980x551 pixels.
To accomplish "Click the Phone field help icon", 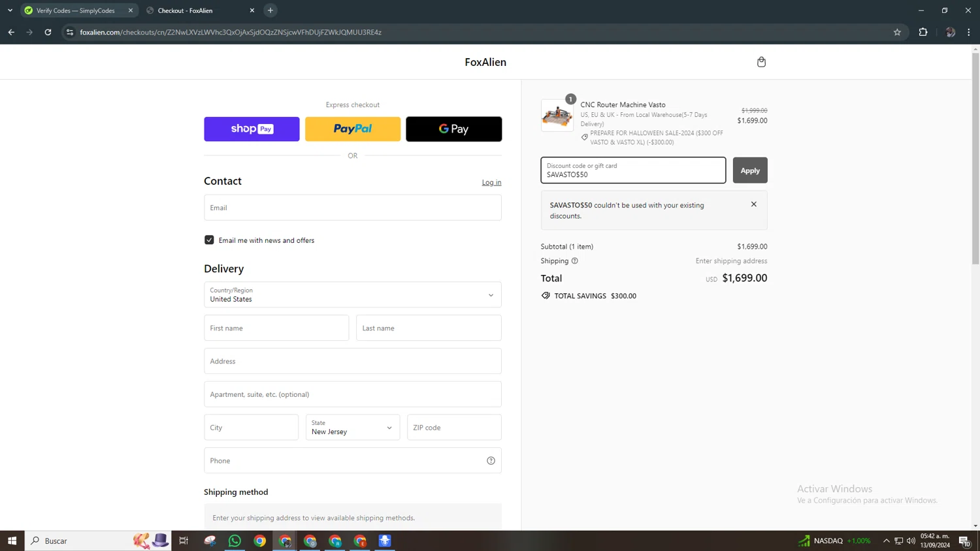I will (491, 461).
